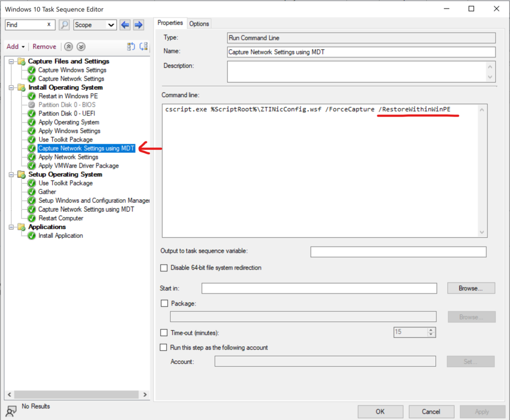Go to previous find result arrow

pyautogui.click(x=126, y=25)
